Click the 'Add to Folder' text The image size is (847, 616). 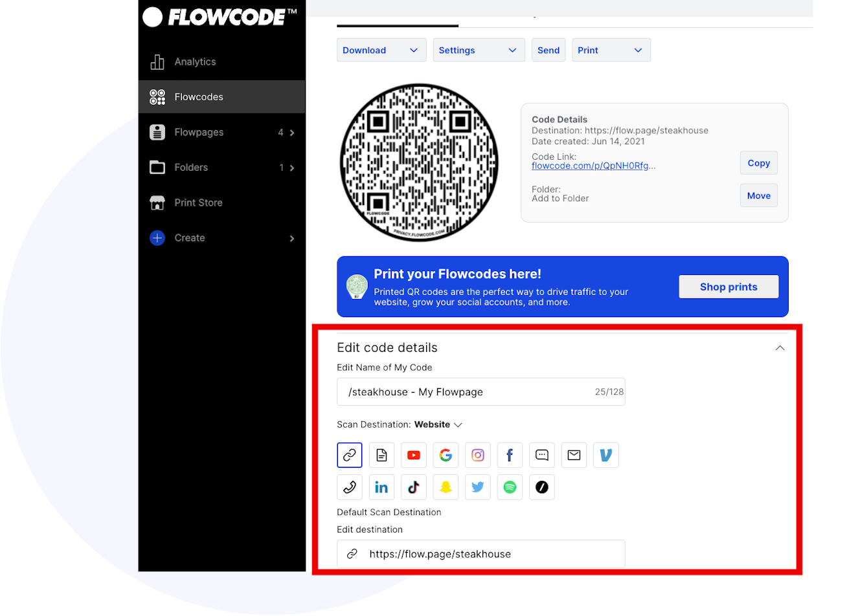(560, 199)
